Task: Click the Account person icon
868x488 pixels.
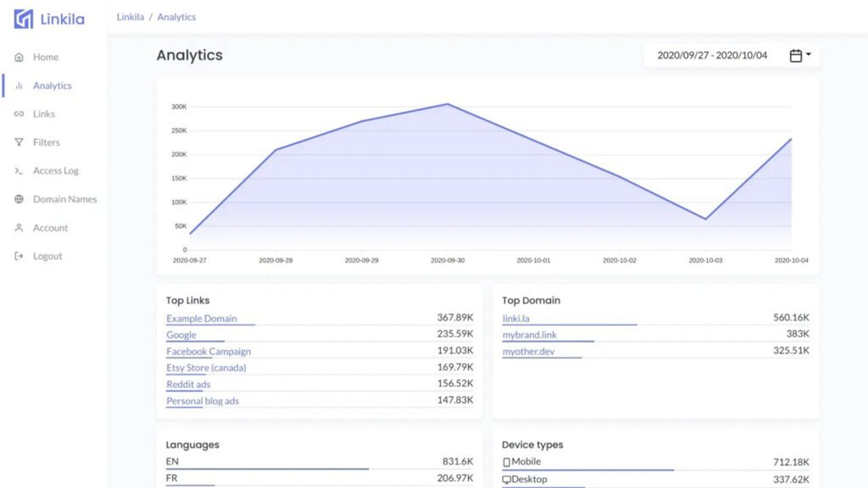Action: (19, 228)
